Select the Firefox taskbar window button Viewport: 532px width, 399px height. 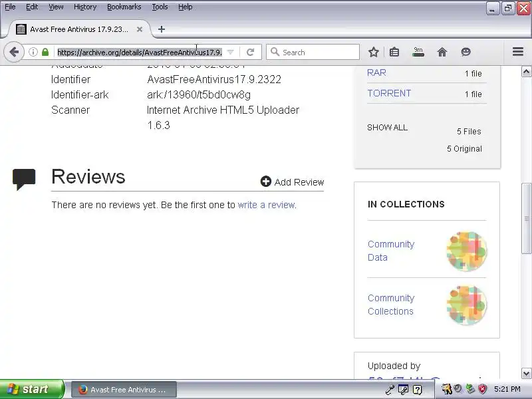(124, 390)
